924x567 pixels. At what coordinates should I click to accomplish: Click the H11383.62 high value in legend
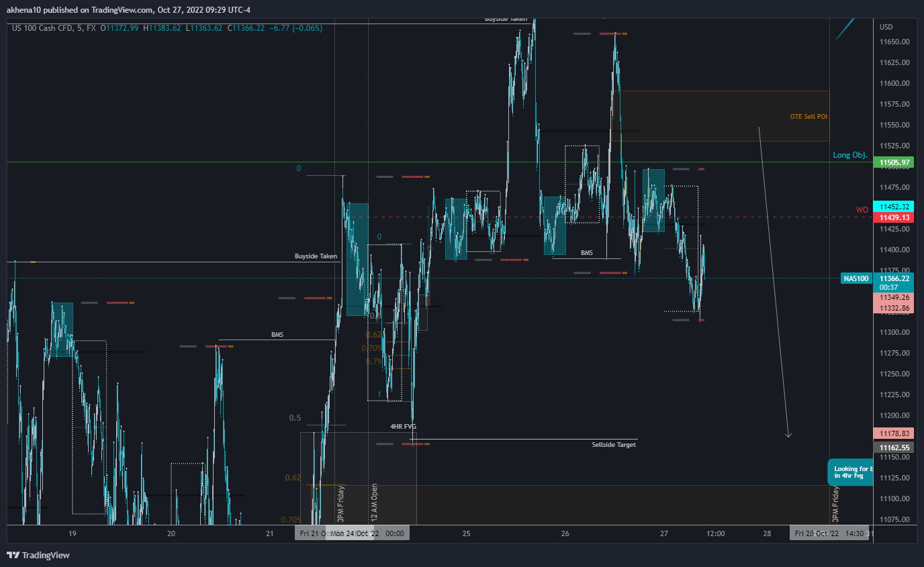click(162, 28)
